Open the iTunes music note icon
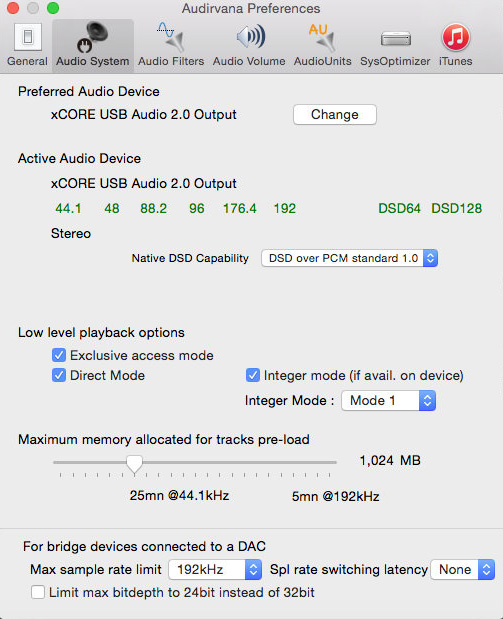The width and height of the screenshot is (503, 619). click(x=456, y=37)
